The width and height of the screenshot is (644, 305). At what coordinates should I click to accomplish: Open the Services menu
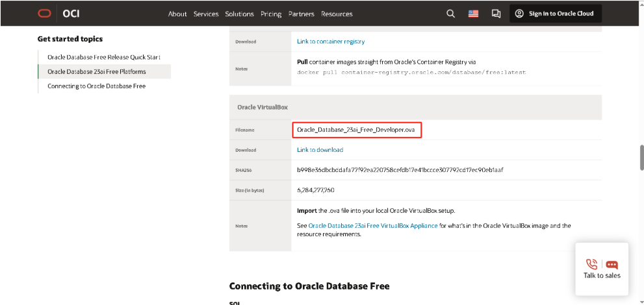tap(206, 14)
